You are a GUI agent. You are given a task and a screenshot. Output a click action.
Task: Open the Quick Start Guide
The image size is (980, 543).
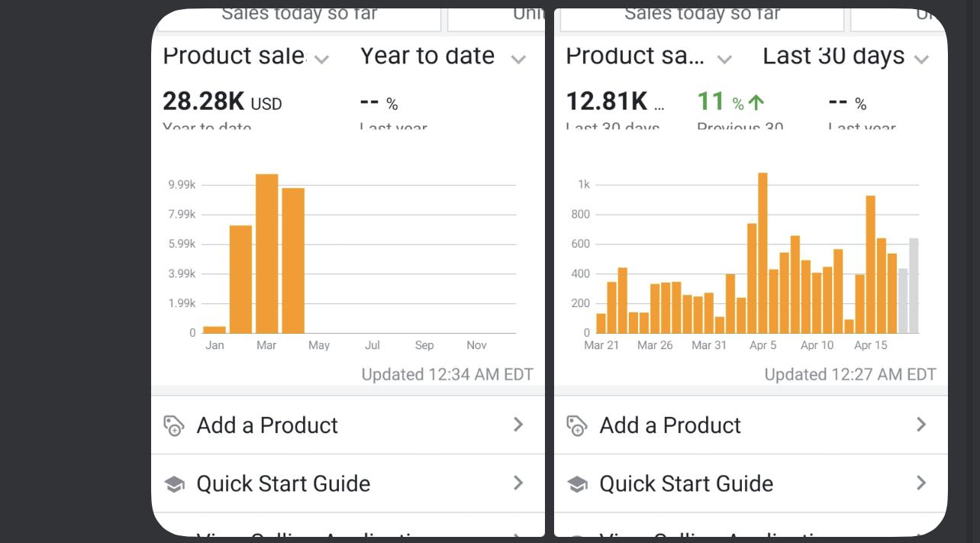(284, 483)
